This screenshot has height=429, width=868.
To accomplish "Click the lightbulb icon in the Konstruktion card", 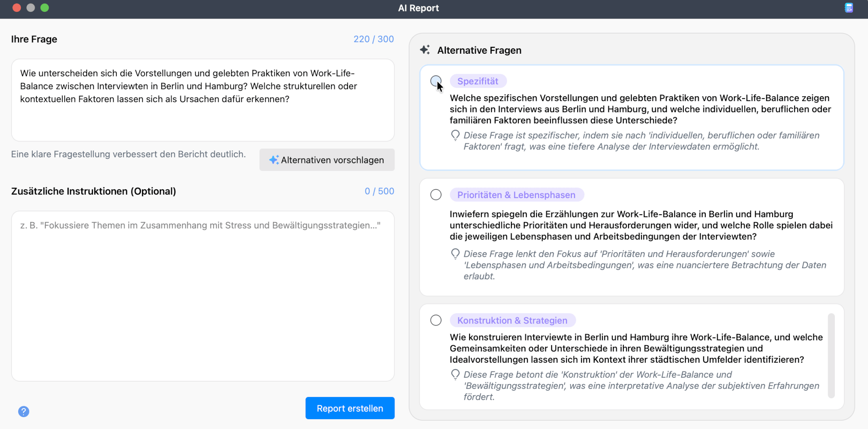I will [455, 375].
